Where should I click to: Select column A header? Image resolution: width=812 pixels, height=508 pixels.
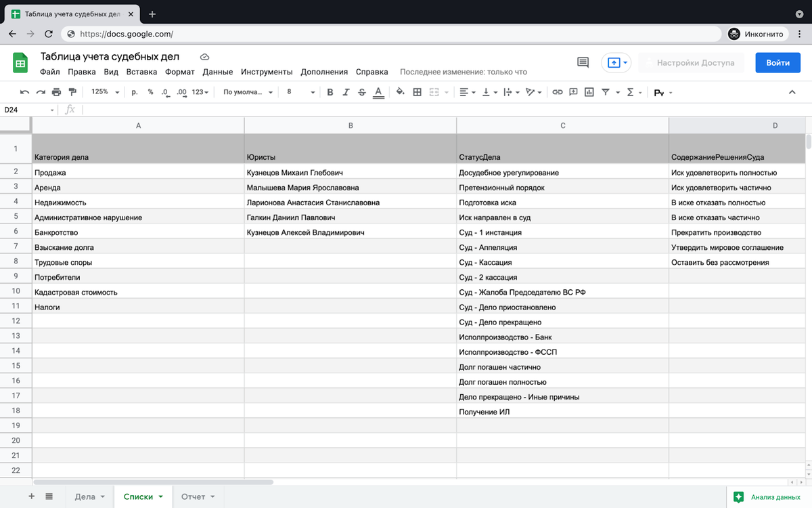click(138, 125)
